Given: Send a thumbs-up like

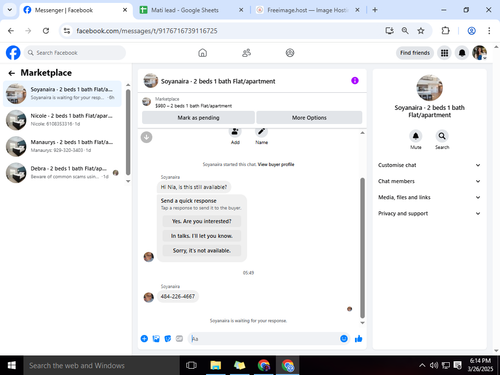Looking at the screenshot, I should pyautogui.click(x=359, y=339).
